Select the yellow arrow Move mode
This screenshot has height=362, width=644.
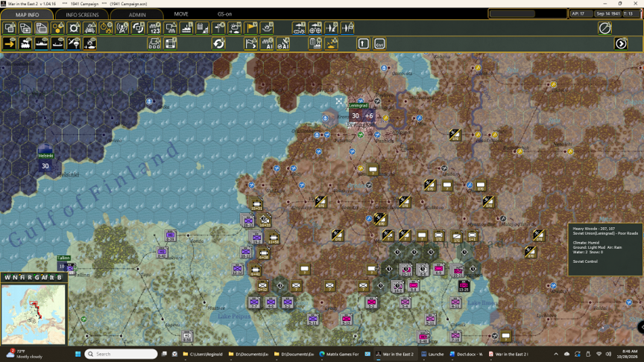(10, 43)
